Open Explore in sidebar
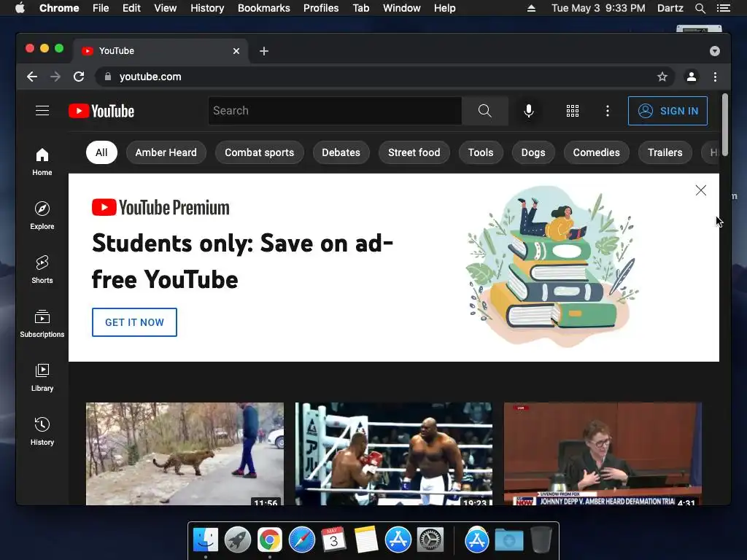 [x=42, y=216]
